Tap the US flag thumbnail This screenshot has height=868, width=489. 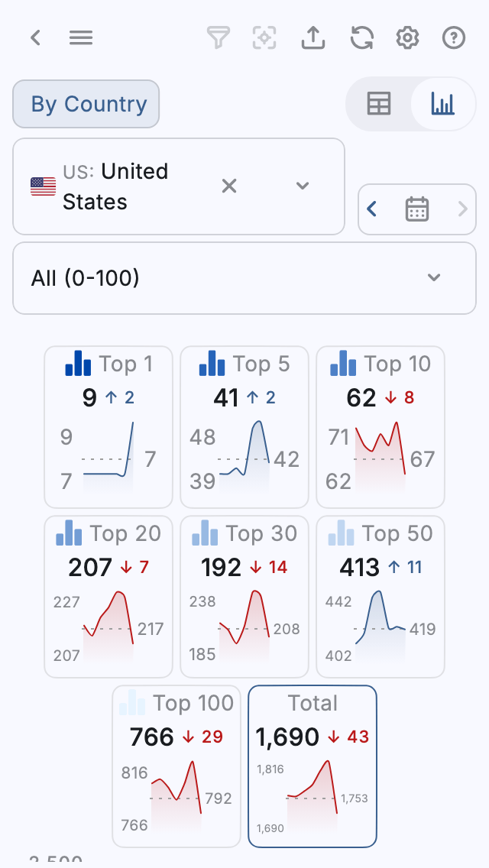coord(43,186)
